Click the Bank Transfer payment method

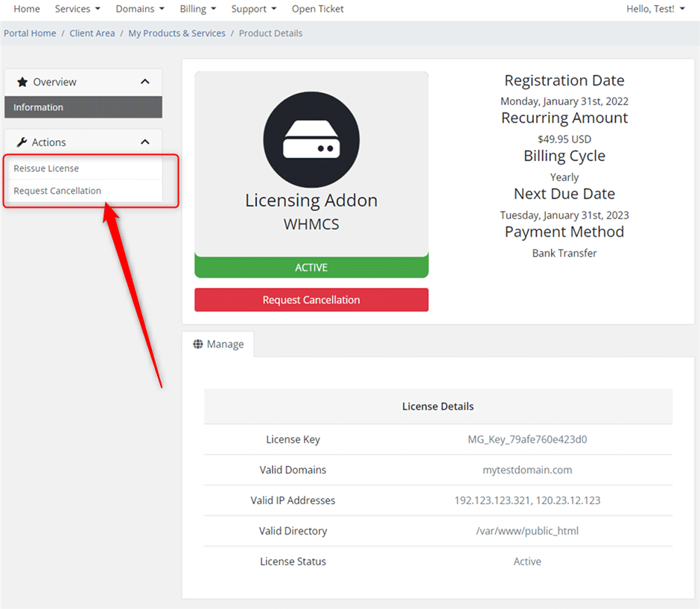click(x=564, y=253)
